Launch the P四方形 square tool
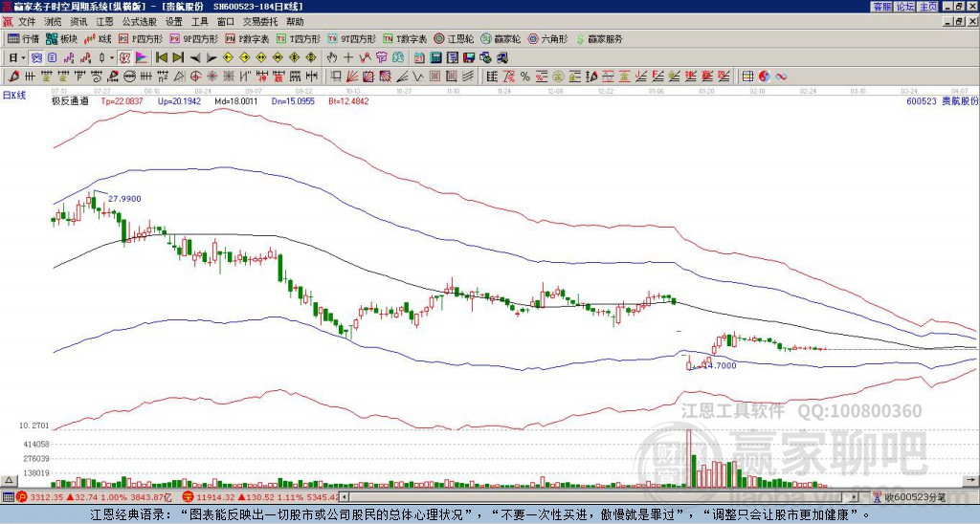Screen dimensions: 980x524 point(141,39)
